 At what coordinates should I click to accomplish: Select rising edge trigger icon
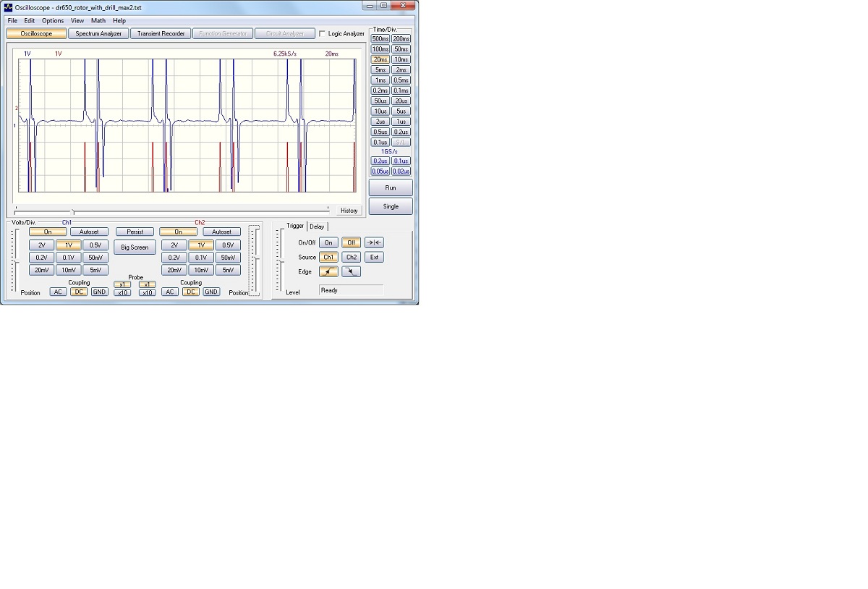(328, 272)
